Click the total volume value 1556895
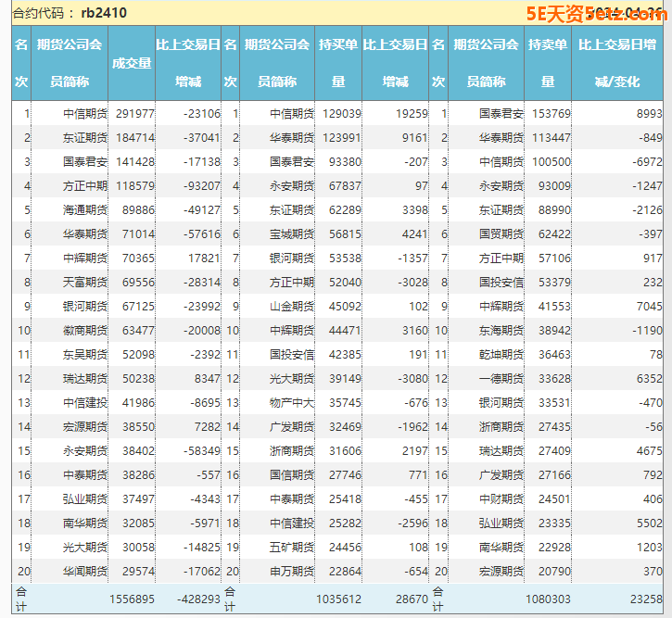Screen dimensions: 672x618 click(x=132, y=600)
